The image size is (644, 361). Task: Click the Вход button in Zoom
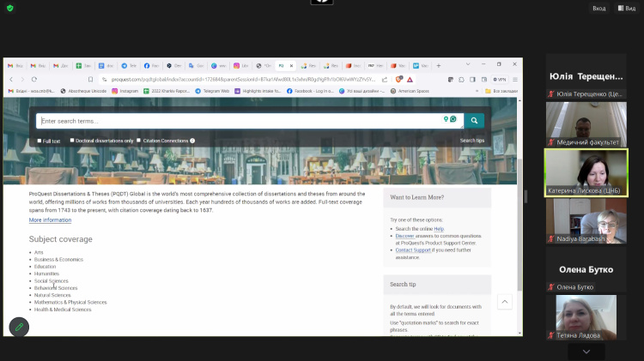pos(598,9)
